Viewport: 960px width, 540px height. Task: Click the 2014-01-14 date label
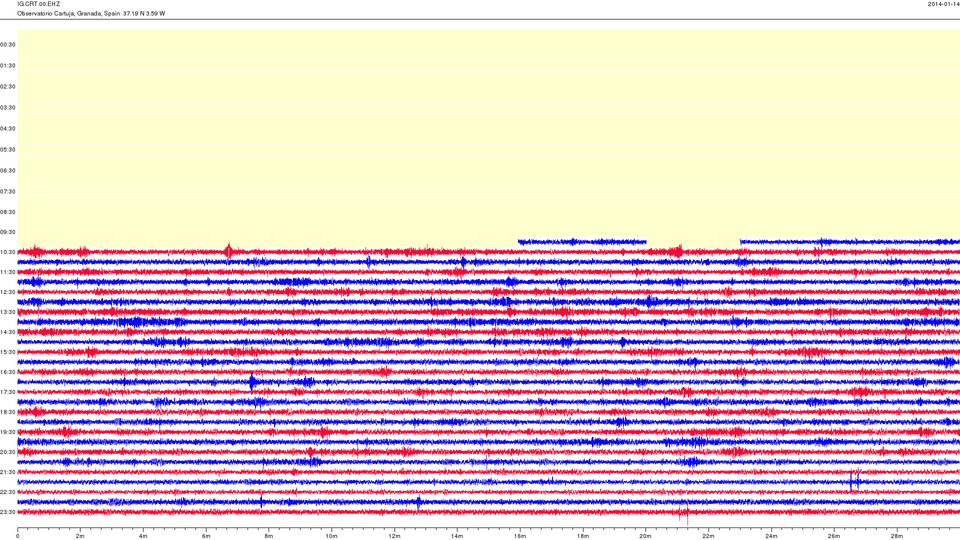pos(943,4)
